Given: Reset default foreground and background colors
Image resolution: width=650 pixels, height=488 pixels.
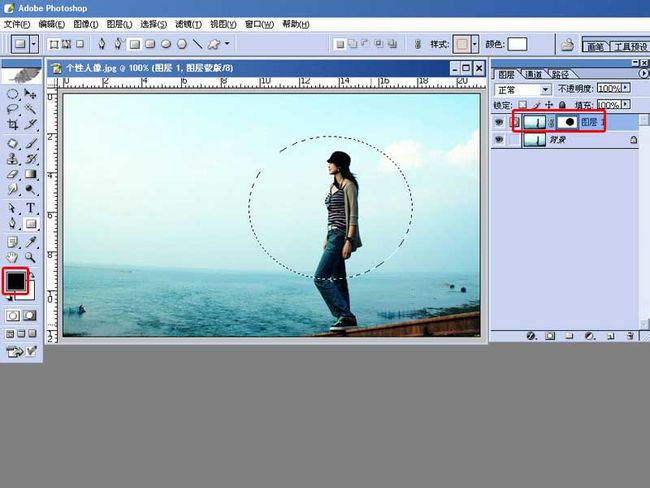Looking at the screenshot, I should pos(10,297).
